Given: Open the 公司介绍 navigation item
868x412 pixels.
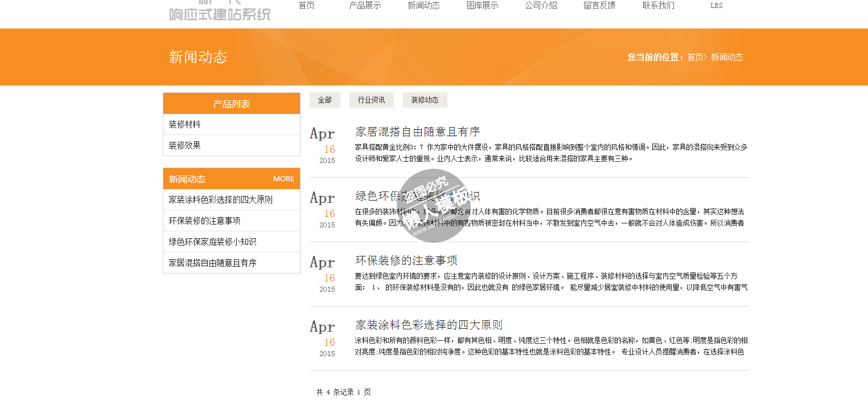Looking at the screenshot, I should (541, 6).
